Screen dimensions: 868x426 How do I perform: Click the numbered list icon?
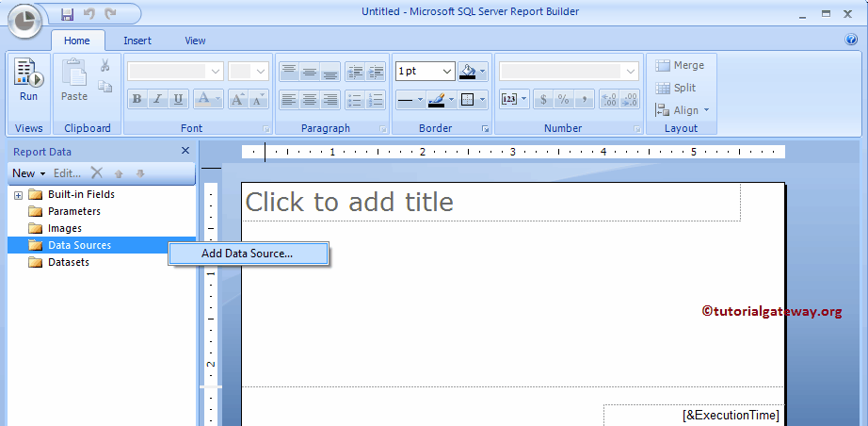(376, 100)
